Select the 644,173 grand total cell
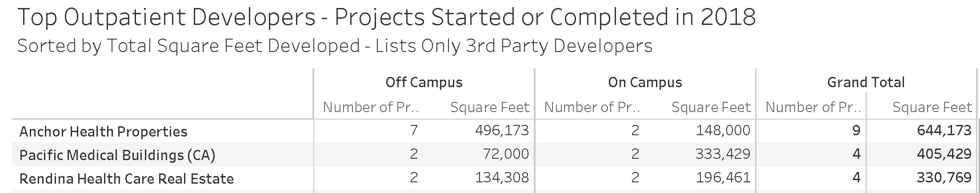This screenshot has height=193, width=980. point(944,130)
